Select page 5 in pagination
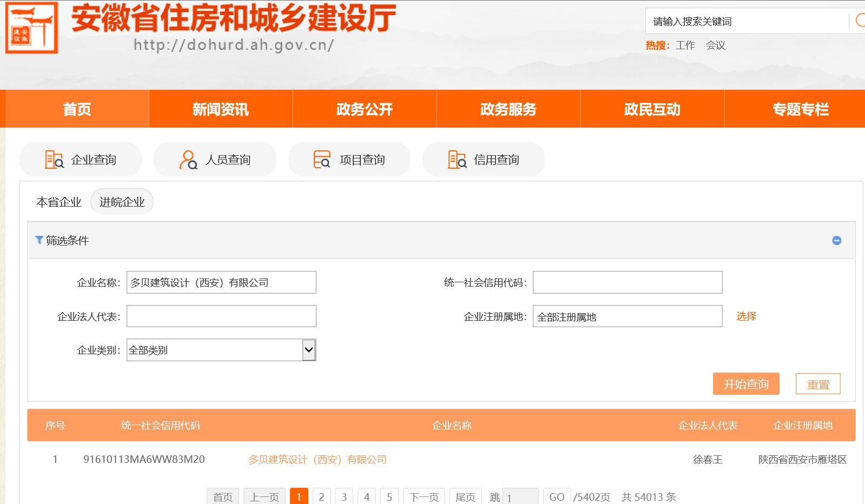Screen dimensions: 865x504 (389, 496)
